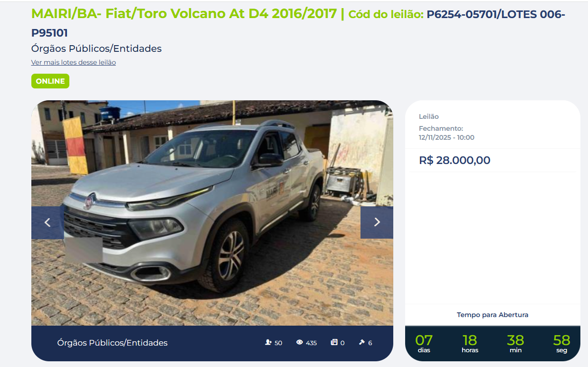Click the silver Fiat Toro photo
This screenshot has height=367, width=588.
click(212, 213)
